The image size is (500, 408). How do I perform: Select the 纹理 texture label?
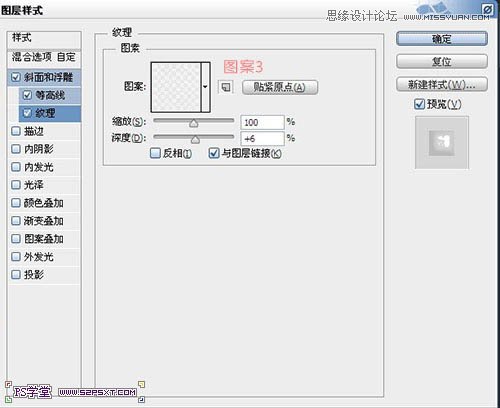[x=45, y=113]
